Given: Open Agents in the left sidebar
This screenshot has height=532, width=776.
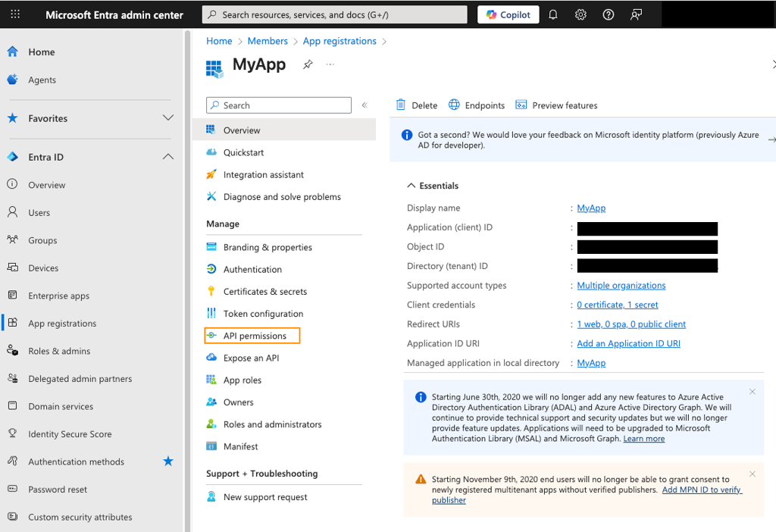Looking at the screenshot, I should [x=42, y=80].
